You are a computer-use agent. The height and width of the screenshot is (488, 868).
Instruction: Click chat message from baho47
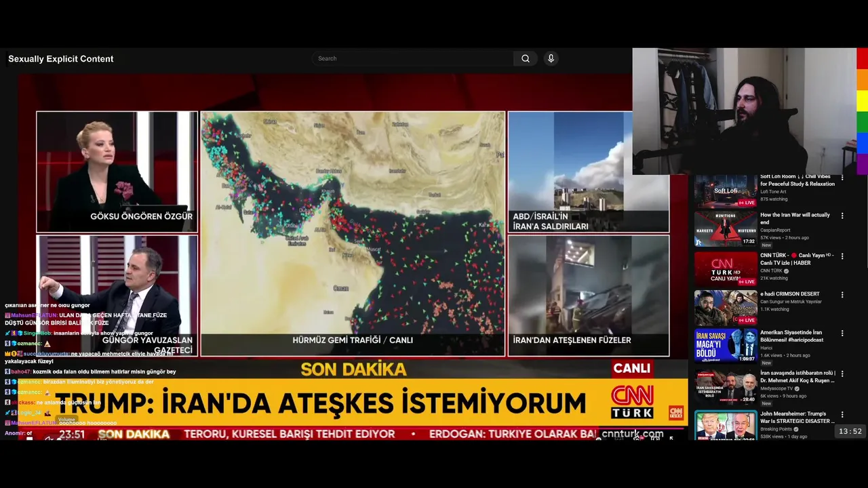91,371
